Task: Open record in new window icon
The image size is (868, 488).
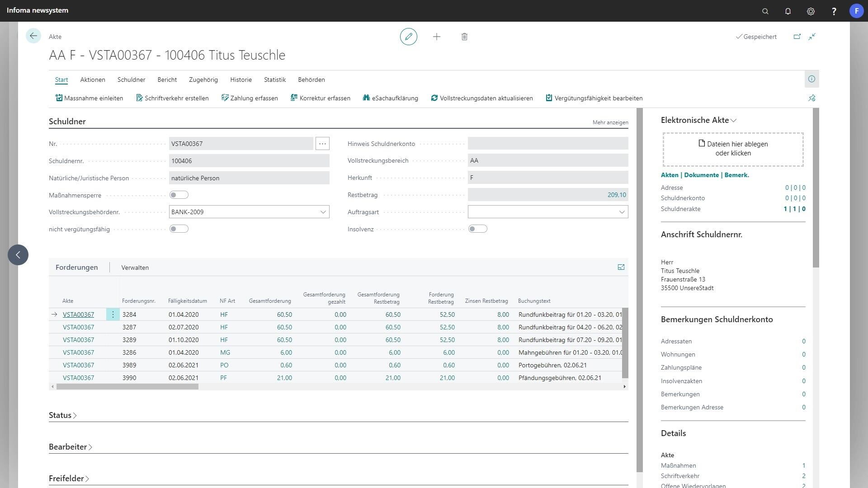Action: pyautogui.click(x=797, y=37)
